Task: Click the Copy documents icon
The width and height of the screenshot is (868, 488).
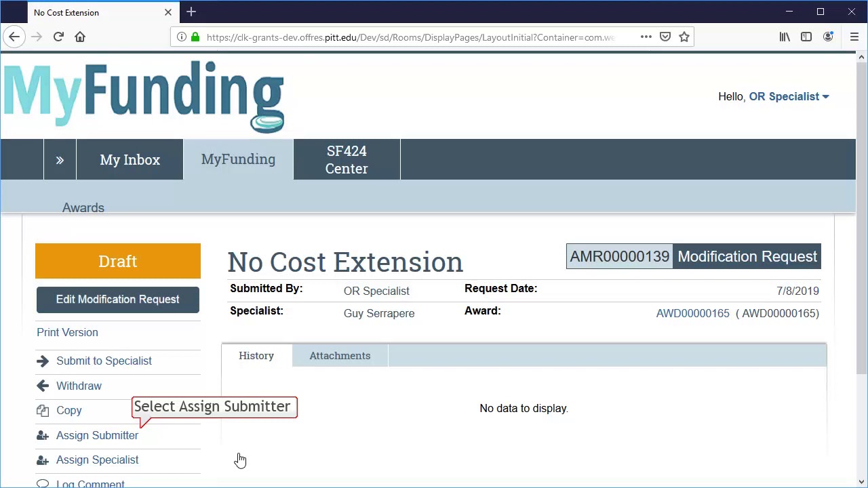Action: tap(43, 411)
